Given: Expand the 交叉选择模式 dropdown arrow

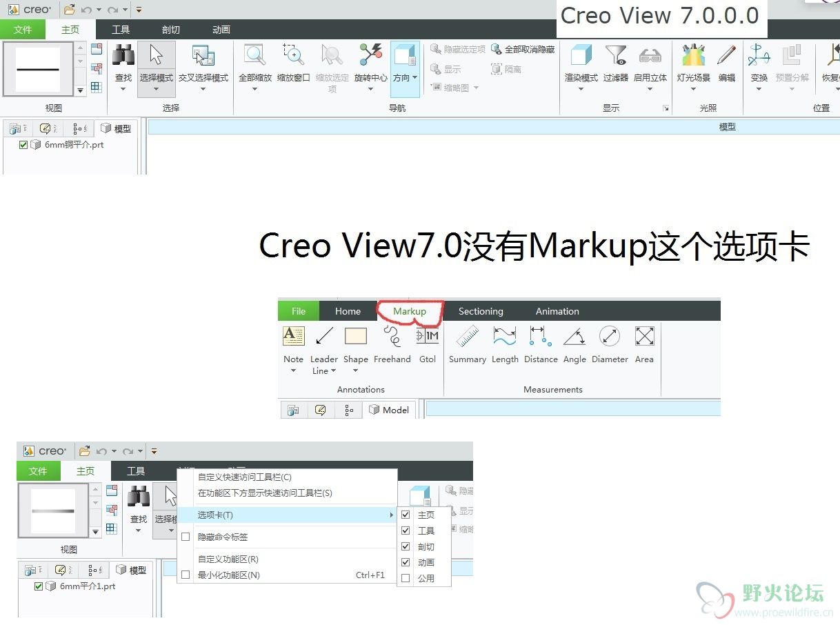Looking at the screenshot, I should pyautogui.click(x=203, y=89).
